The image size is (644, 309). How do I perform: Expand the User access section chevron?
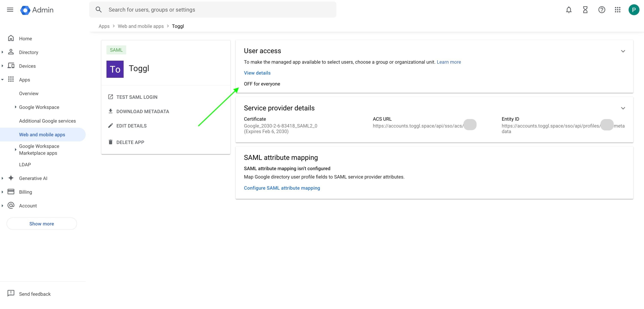pyautogui.click(x=623, y=51)
